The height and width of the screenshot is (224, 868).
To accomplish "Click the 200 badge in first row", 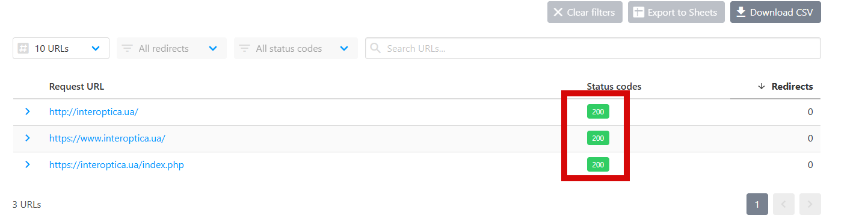I will pyautogui.click(x=598, y=111).
